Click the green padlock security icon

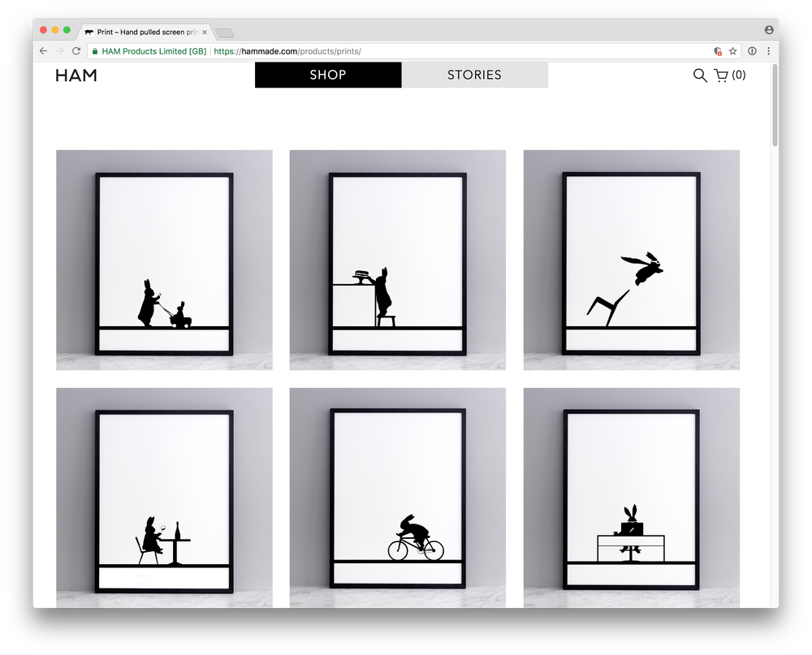(x=95, y=51)
